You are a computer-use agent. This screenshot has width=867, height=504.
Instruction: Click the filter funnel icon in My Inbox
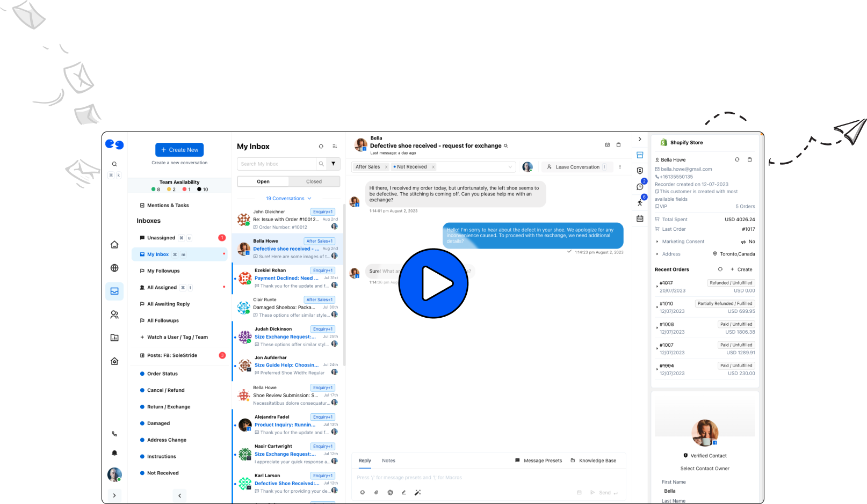click(334, 164)
